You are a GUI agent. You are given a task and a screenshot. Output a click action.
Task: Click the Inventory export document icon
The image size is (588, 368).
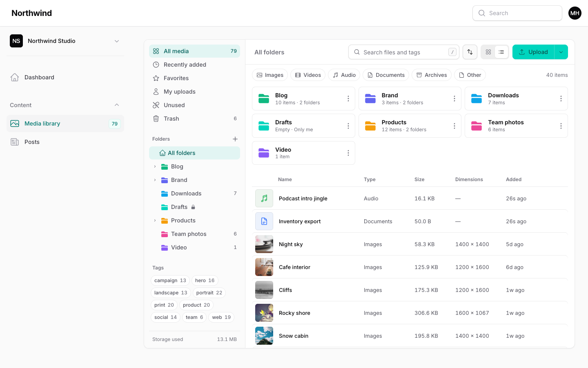[x=264, y=221]
